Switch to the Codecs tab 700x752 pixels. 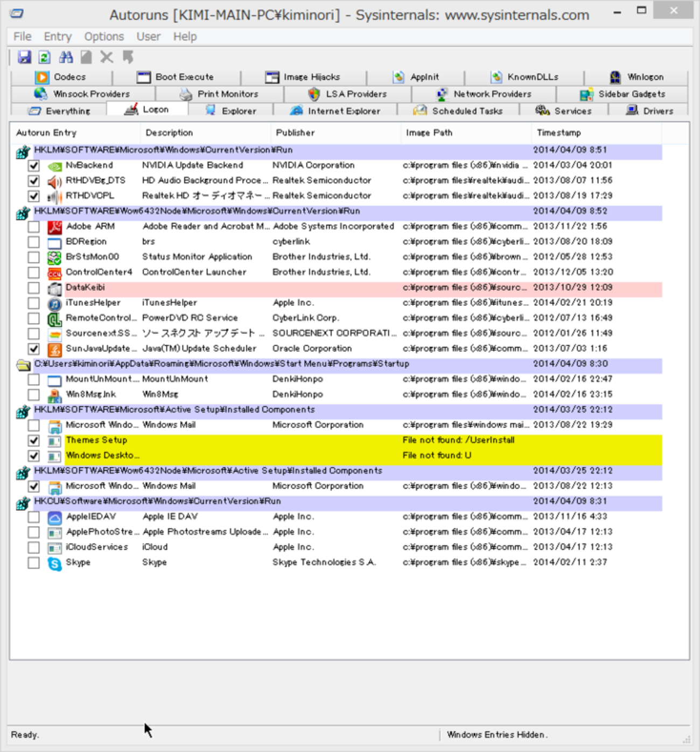tap(61, 77)
